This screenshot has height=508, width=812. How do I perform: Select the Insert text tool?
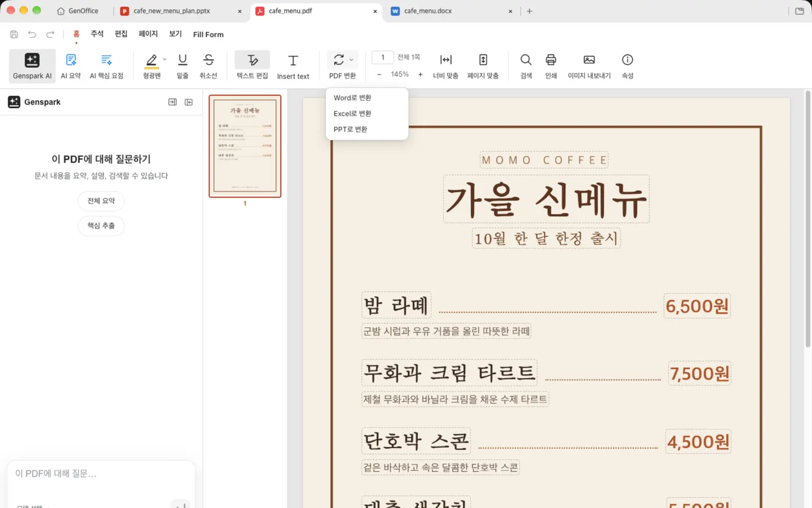(x=293, y=67)
